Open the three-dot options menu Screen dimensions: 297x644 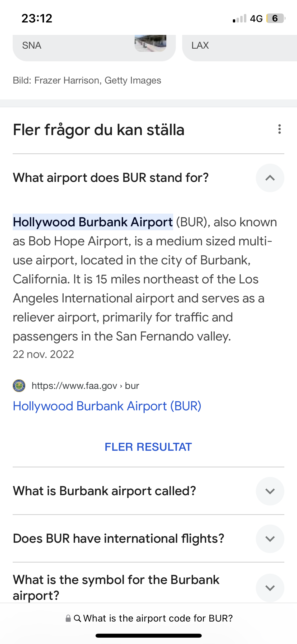click(279, 129)
